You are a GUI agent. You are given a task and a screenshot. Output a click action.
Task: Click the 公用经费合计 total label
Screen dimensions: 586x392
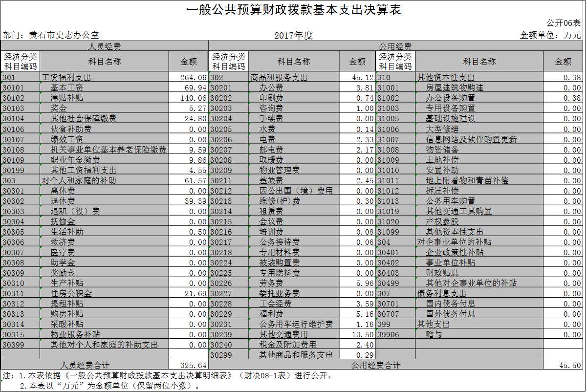click(375, 365)
